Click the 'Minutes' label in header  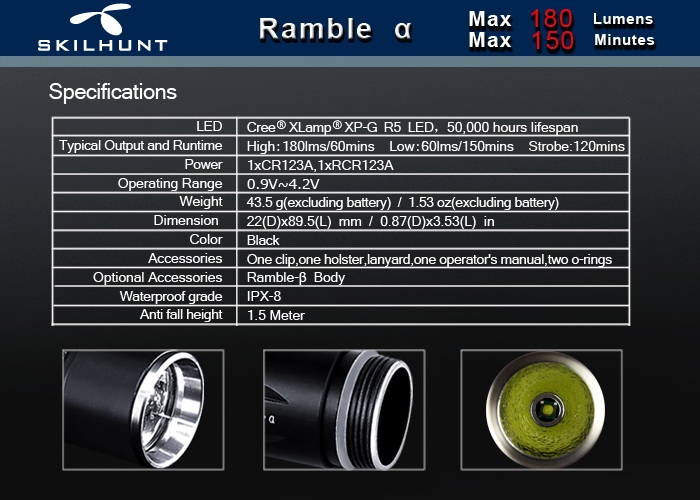(624, 40)
